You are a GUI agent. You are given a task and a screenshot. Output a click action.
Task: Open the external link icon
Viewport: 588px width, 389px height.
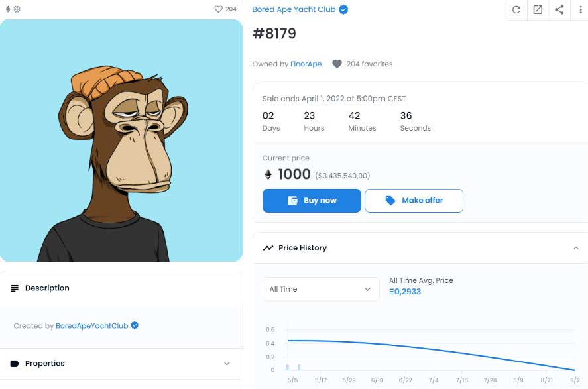coord(538,9)
